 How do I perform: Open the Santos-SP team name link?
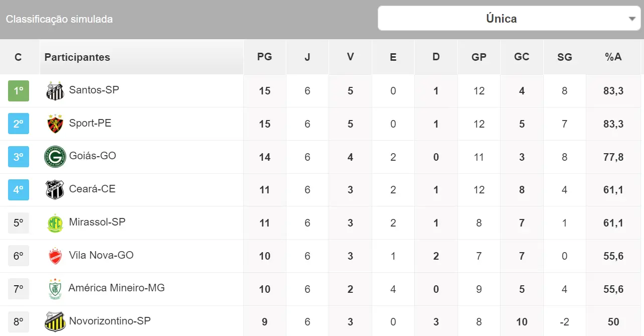94,90
